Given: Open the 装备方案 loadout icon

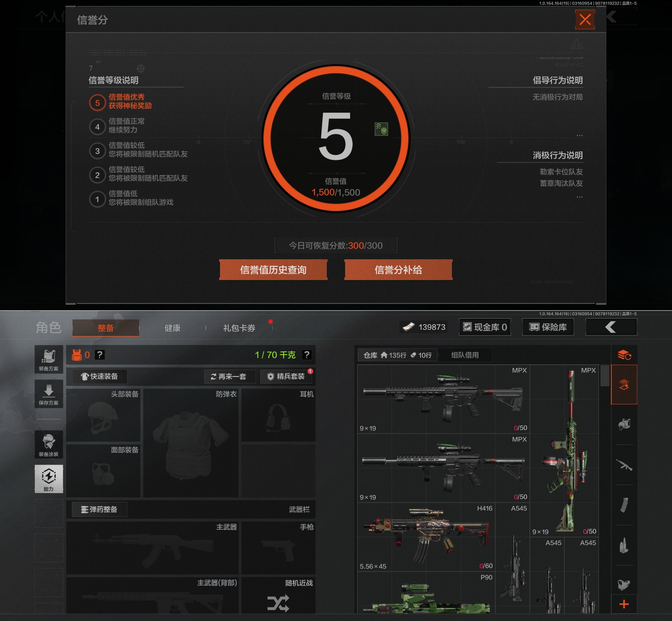Looking at the screenshot, I should pos(49,359).
